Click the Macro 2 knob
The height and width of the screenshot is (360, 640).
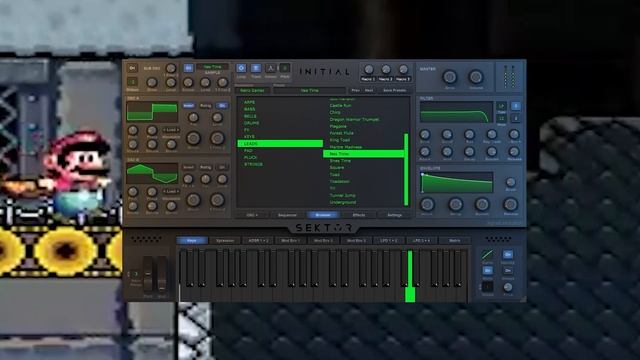386,69
